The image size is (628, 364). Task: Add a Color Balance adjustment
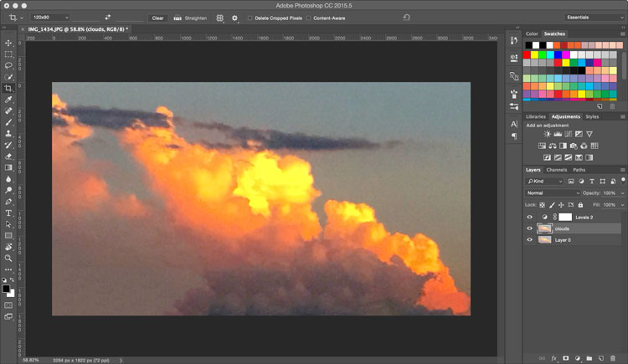click(x=553, y=146)
